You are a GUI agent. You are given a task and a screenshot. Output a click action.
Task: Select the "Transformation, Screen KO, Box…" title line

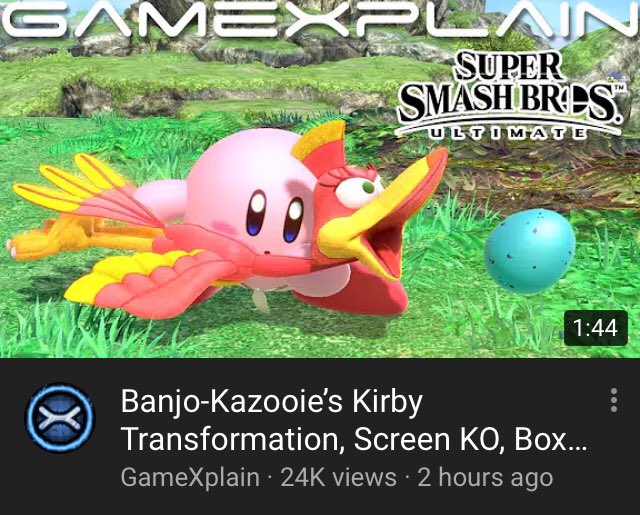353,439
